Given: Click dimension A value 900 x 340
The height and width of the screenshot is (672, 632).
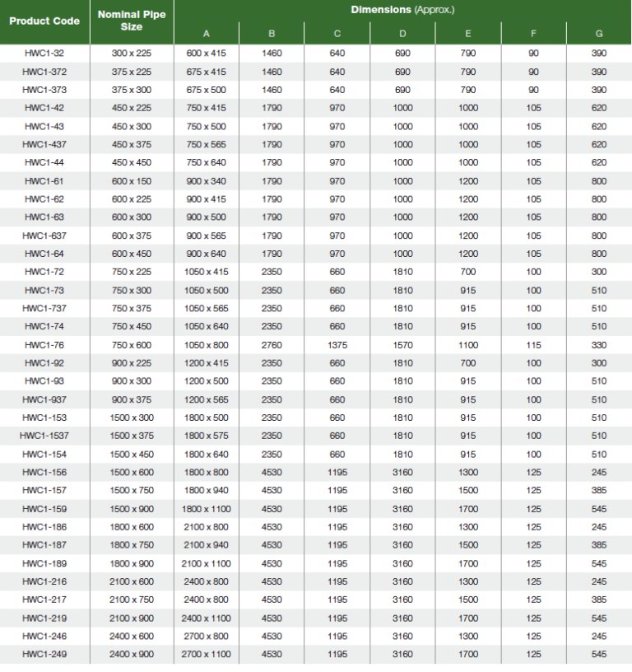Looking at the screenshot, I should (x=207, y=181).
